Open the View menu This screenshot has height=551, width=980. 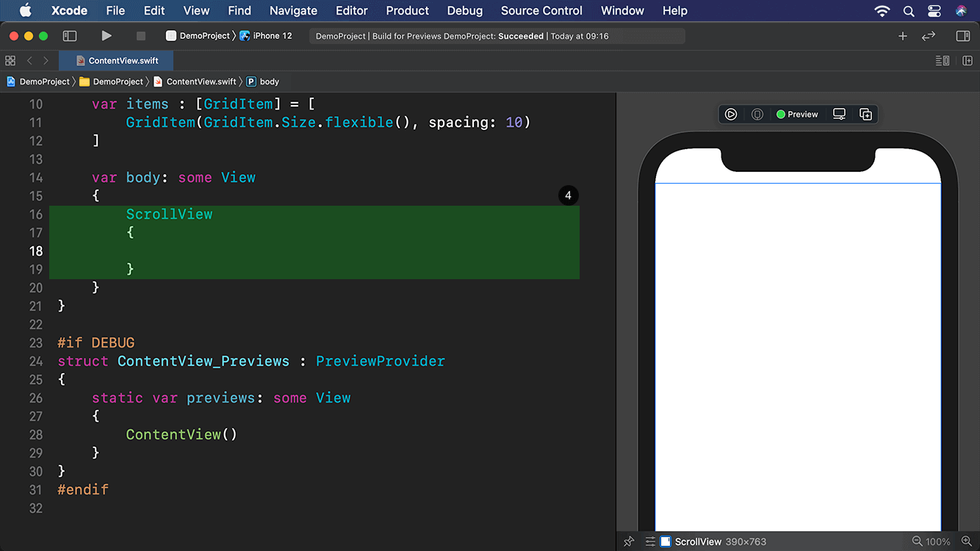coord(196,10)
